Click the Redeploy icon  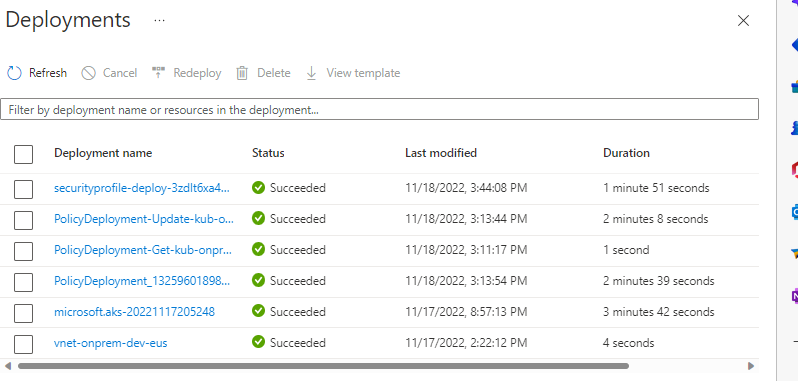click(159, 73)
